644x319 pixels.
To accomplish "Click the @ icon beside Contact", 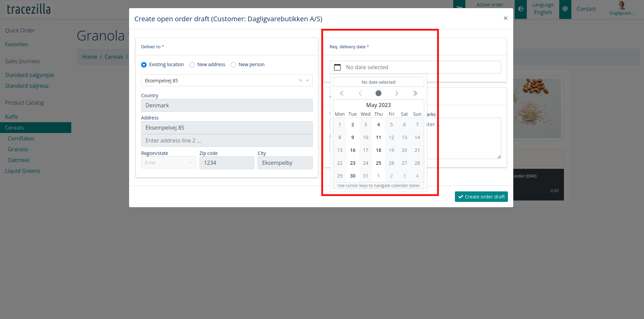I will (x=565, y=9).
